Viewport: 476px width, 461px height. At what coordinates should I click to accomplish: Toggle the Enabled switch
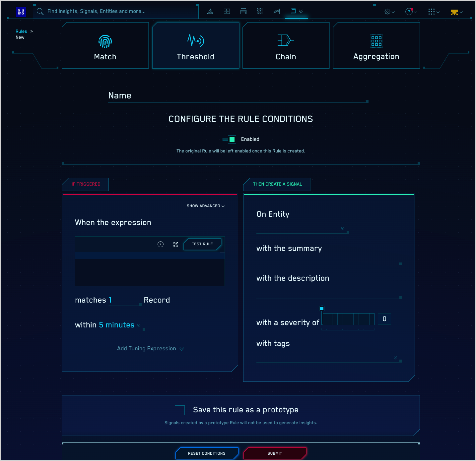coord(230,139)
